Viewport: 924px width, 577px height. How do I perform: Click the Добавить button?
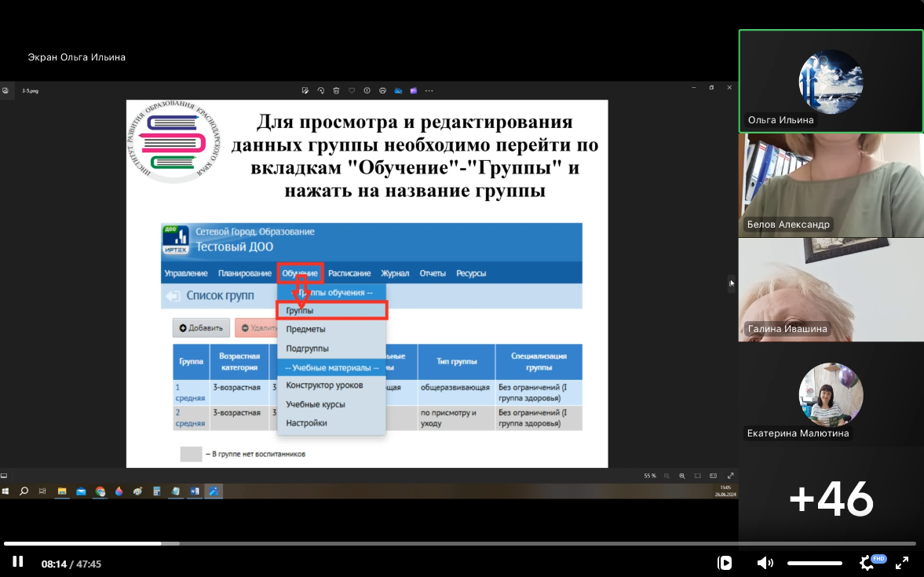pyautogui.click(x=200, y=328)
